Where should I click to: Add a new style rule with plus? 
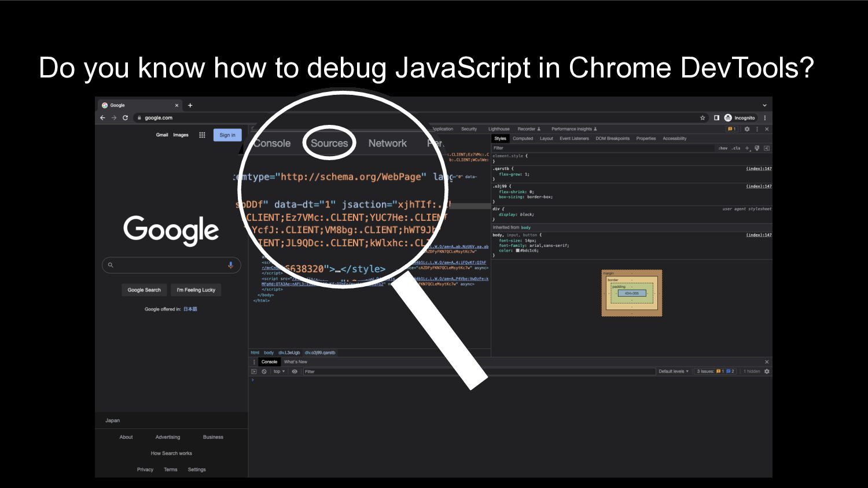[747, 148]
